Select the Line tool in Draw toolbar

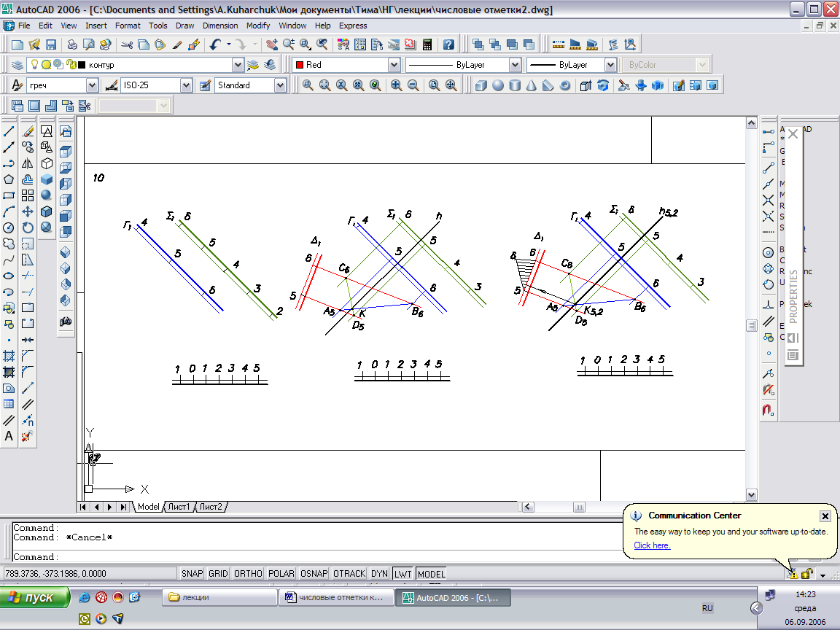click(9, 131)
